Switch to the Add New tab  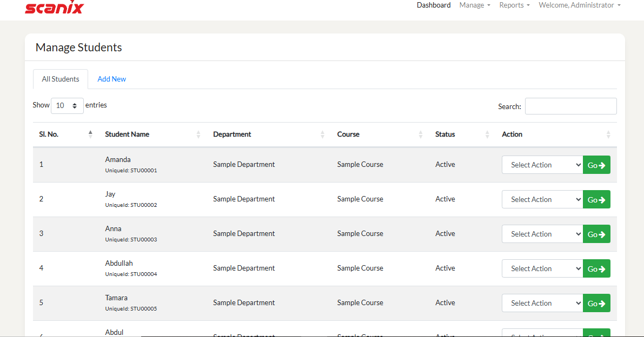click(x=111, y=79)
